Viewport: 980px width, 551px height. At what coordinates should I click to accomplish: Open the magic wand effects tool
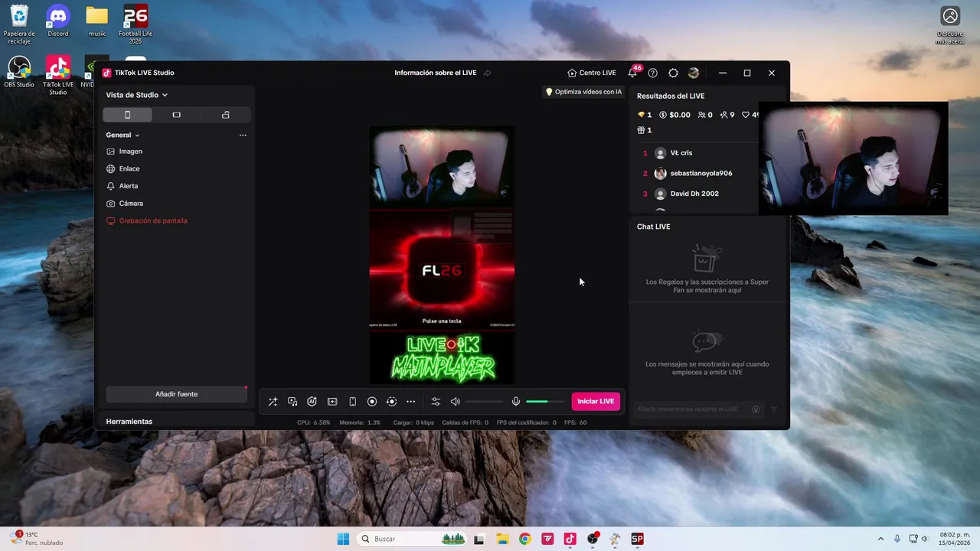273,402
